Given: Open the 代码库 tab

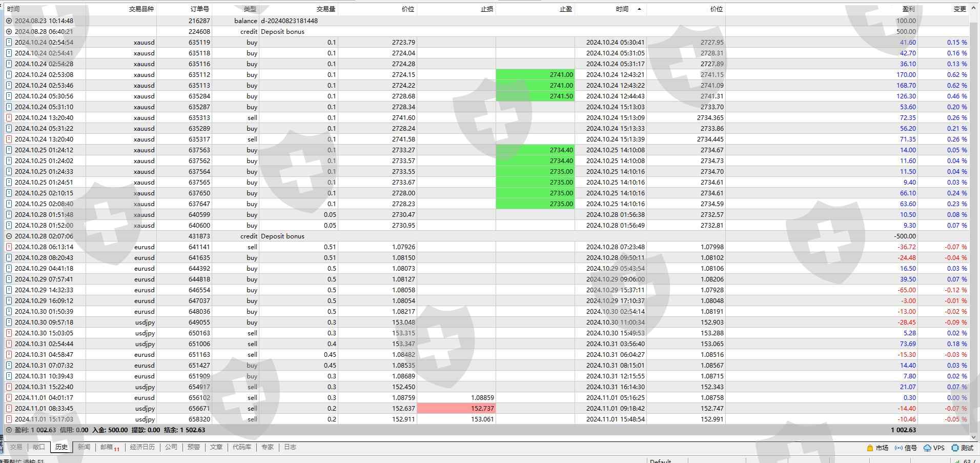Looking at the screenshot, I should pyautogui.click(x=242, y=447).
